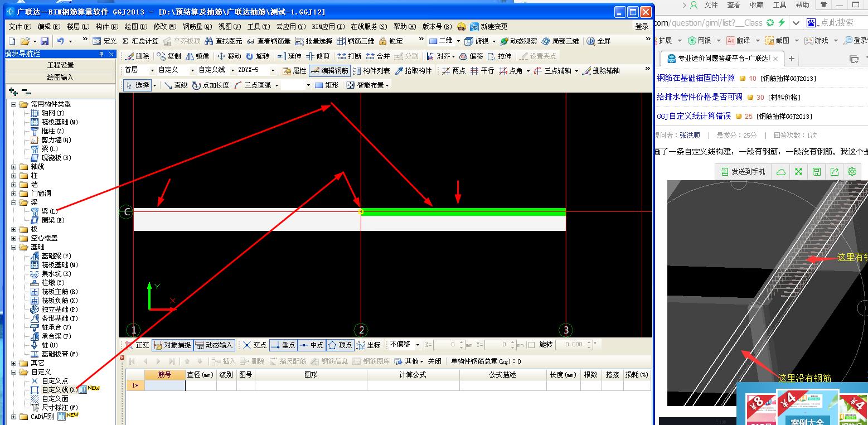
Task: Open the BIM应用 menu
Action: (x=328, y=27)
